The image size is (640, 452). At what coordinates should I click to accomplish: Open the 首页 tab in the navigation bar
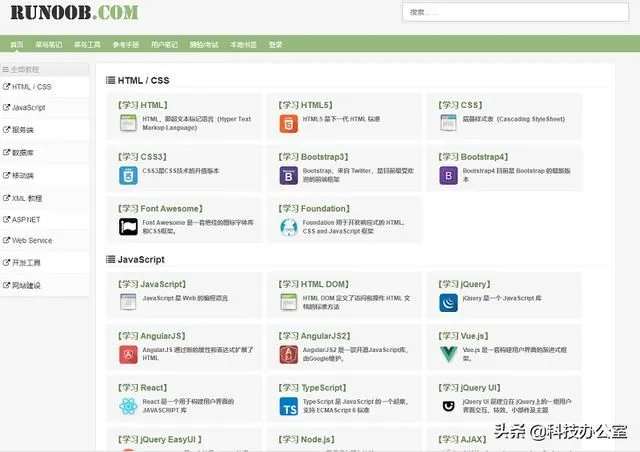tap(17, 45)
